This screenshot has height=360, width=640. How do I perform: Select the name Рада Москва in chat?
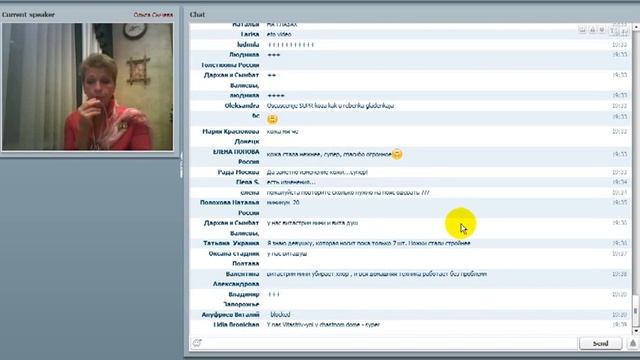tap(238, 172)
